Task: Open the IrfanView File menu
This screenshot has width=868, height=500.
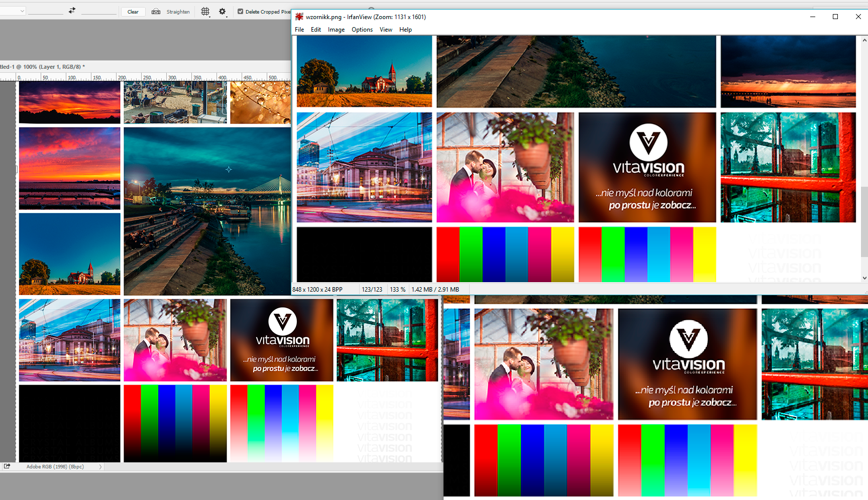Action: (299, 30)
